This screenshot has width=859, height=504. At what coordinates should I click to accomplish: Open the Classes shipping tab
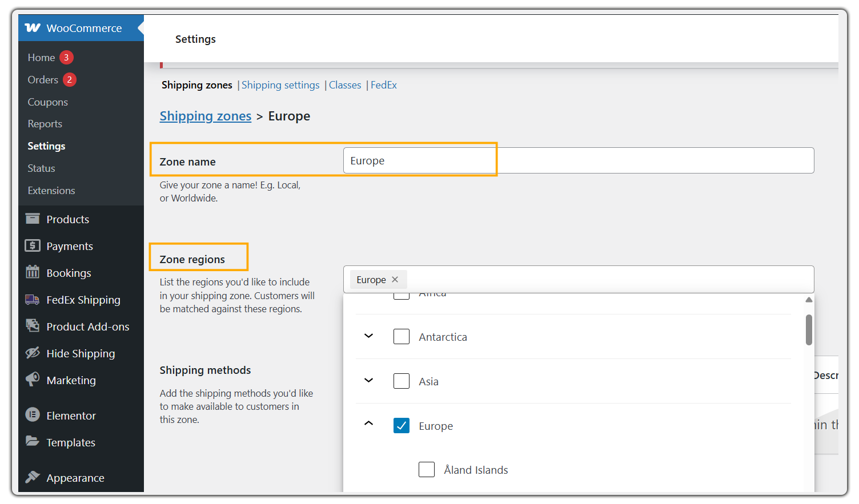345,85
